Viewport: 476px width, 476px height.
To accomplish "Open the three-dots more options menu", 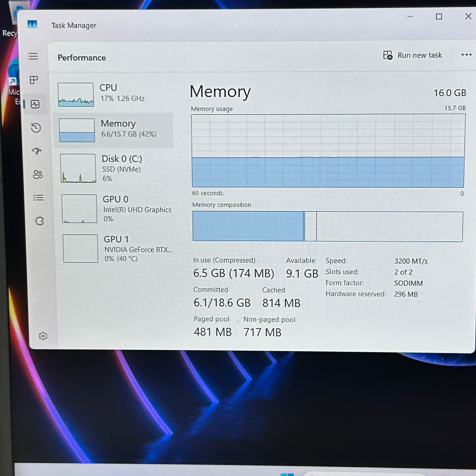I will coord(466,55).
